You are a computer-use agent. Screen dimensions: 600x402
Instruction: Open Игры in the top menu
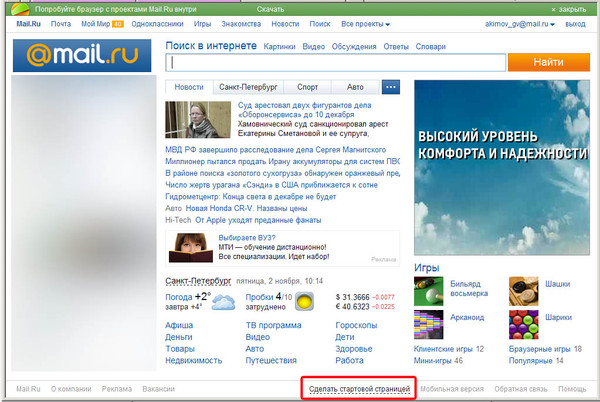[x=202, y=24]
